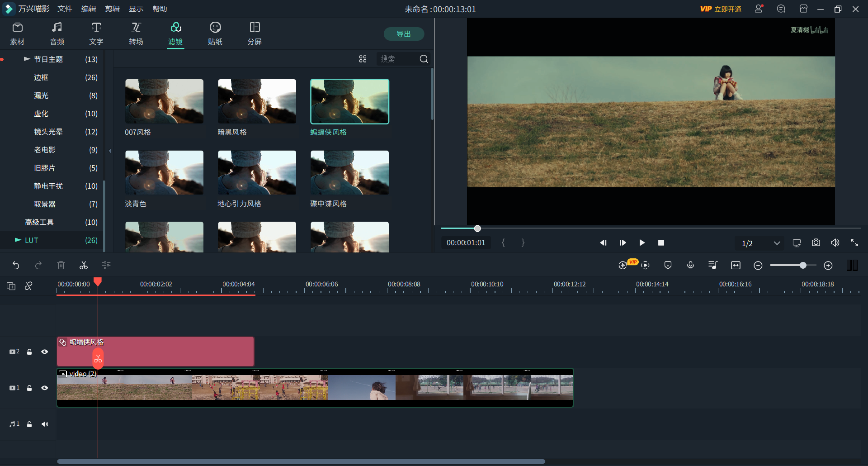868x466 pixels.
Task: Open the 转场 transitions tab
Action: pyautogui.click(x=136, y=34)
